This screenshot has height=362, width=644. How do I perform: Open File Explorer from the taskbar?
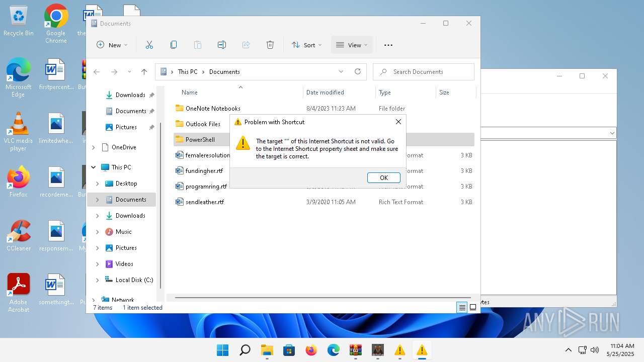tap(267, 350)
